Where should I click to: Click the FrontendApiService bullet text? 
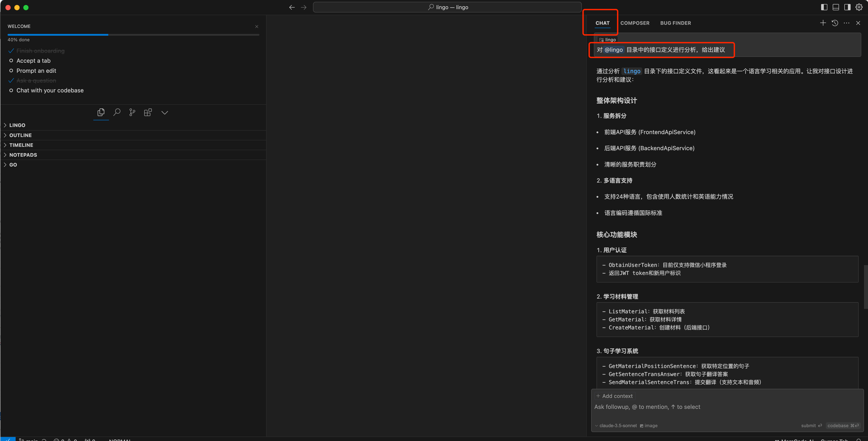(x=650, y=132)
